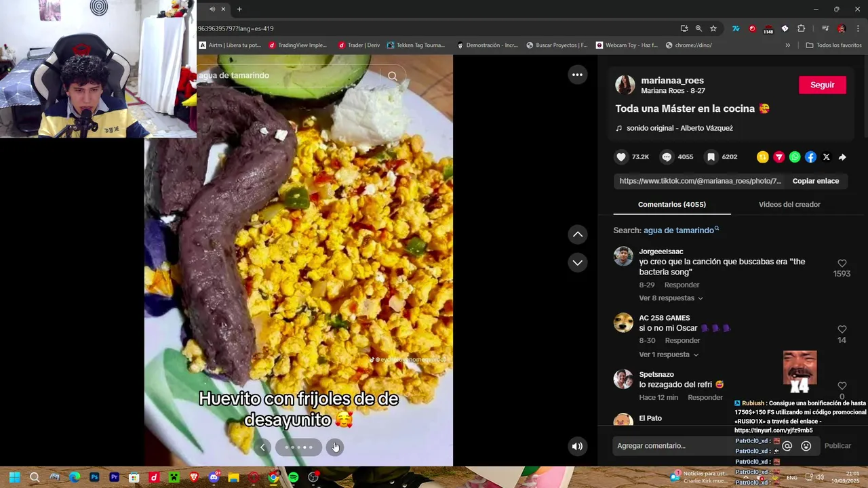Screen dimensions: 868x488
Task: Open more sharing options arrow
Action: click(x=842, y=157)
